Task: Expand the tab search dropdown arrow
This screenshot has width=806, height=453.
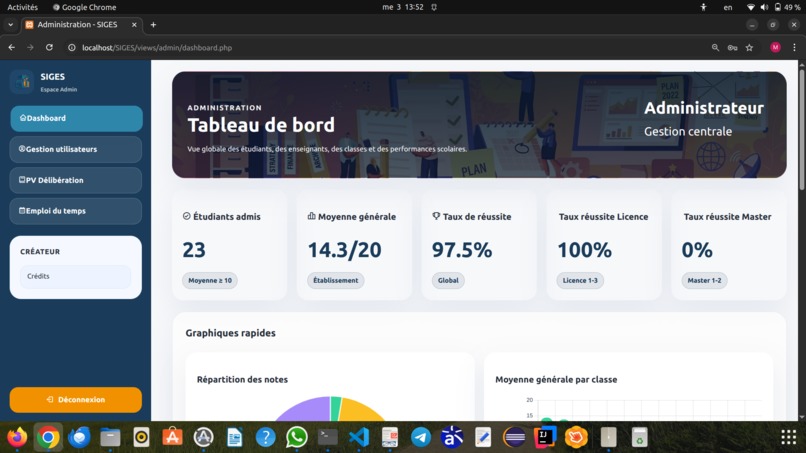Action: click(x=10, y=25)
